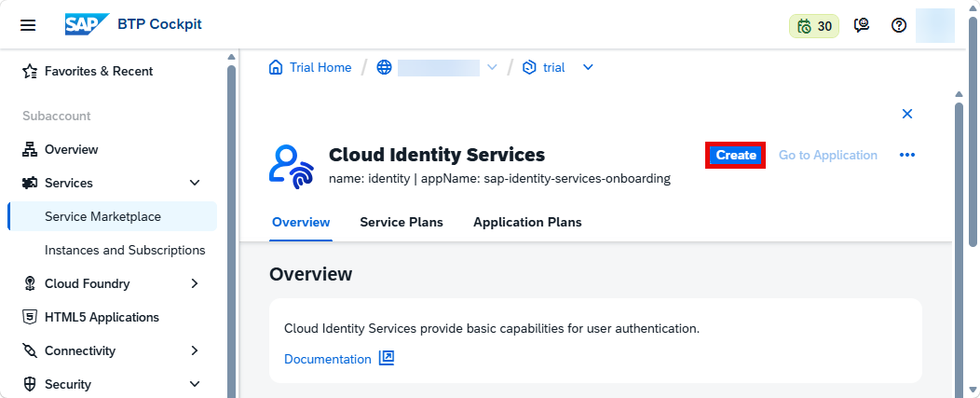Click the Trial Home house icon
The width and height of the screenshot is (980, 398).
(x=275, y=68)
